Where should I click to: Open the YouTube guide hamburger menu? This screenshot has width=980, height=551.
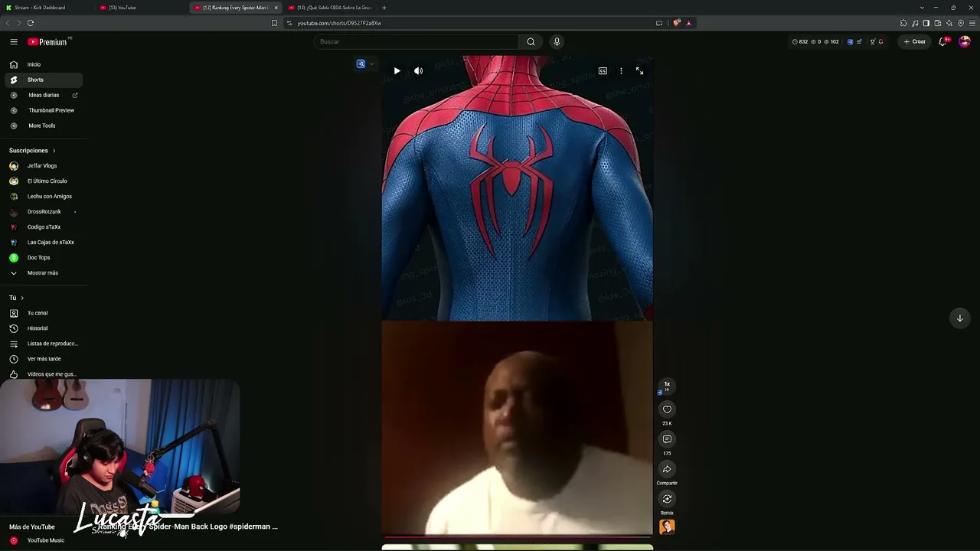14,42
